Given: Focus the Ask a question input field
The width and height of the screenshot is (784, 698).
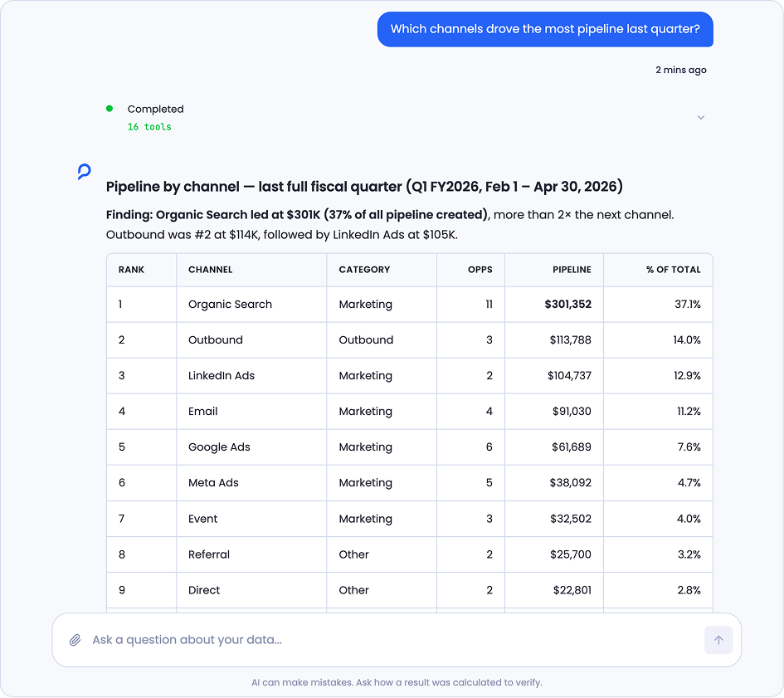Looking at the screenshot, I should click(395, 640).
